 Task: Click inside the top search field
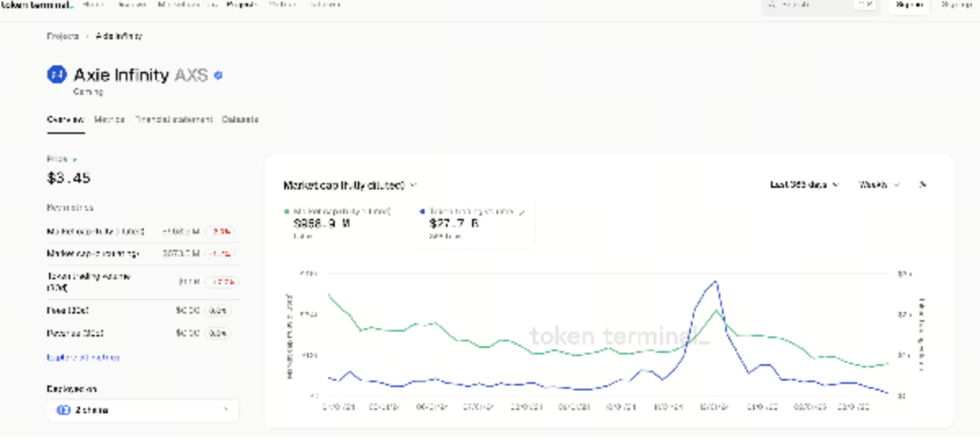(x=817, y=5)
